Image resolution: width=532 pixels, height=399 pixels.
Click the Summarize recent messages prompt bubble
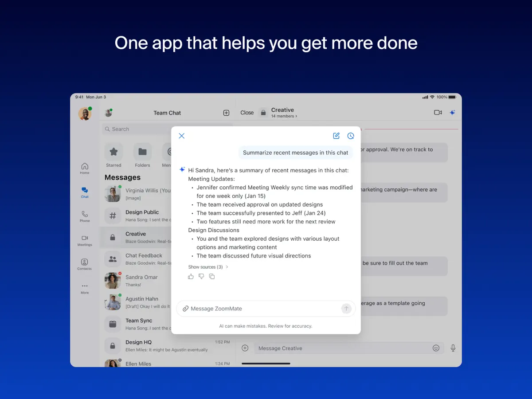pyautogui.click(x=296, y=153)
